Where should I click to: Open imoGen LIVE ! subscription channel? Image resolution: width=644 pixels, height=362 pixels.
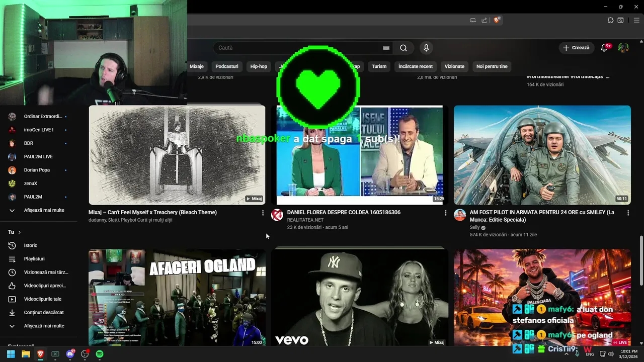pyautogui.click(x=39, y=130)
